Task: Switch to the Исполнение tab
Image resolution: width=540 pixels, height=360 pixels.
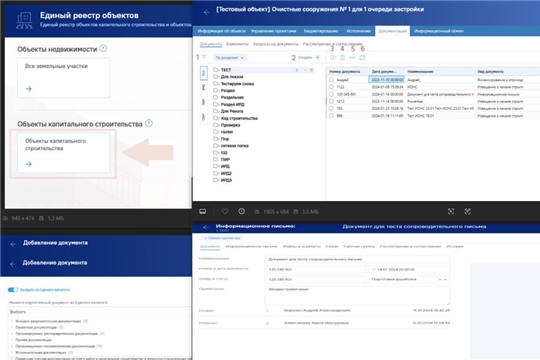Action: 358,31
